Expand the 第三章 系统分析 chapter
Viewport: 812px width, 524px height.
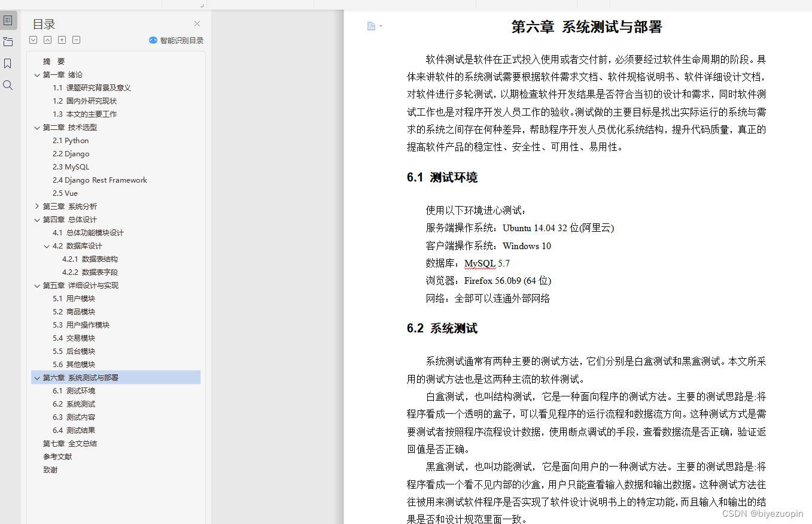click(x=37, y=206)
